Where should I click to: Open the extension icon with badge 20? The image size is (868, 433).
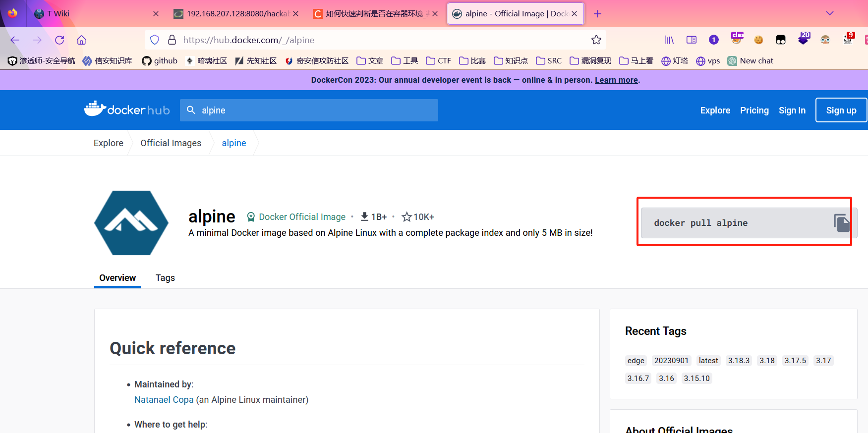tap(804, 39)
